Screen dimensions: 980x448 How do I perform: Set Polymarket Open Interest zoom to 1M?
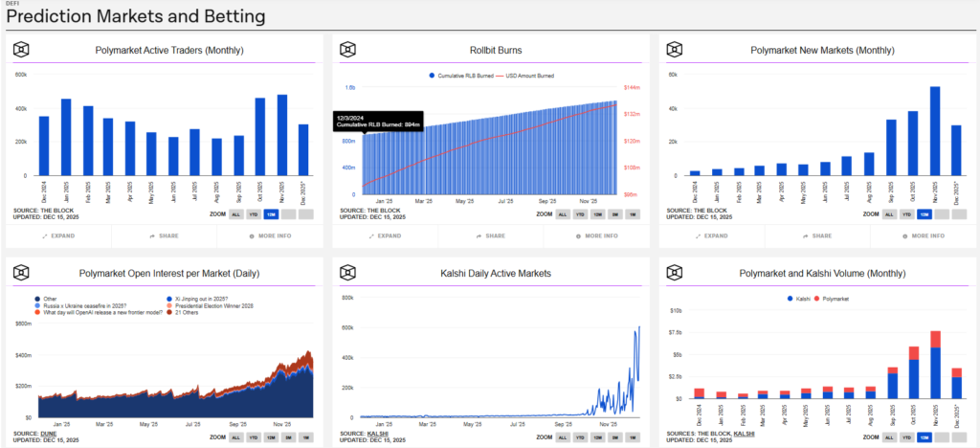coord(306,437)
